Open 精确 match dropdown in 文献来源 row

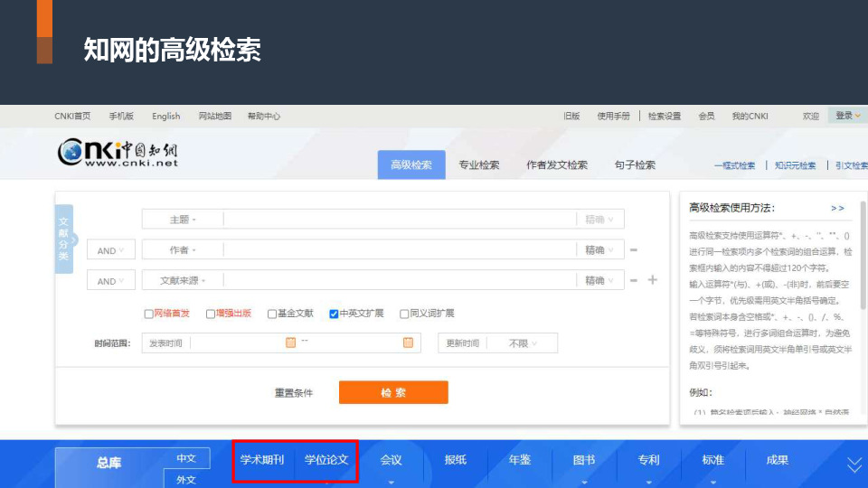pos(599,280)
